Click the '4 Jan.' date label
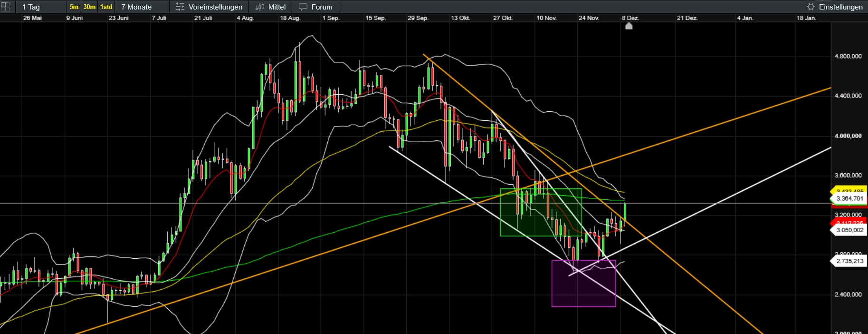The image size is (868, 334). point(745,18)
